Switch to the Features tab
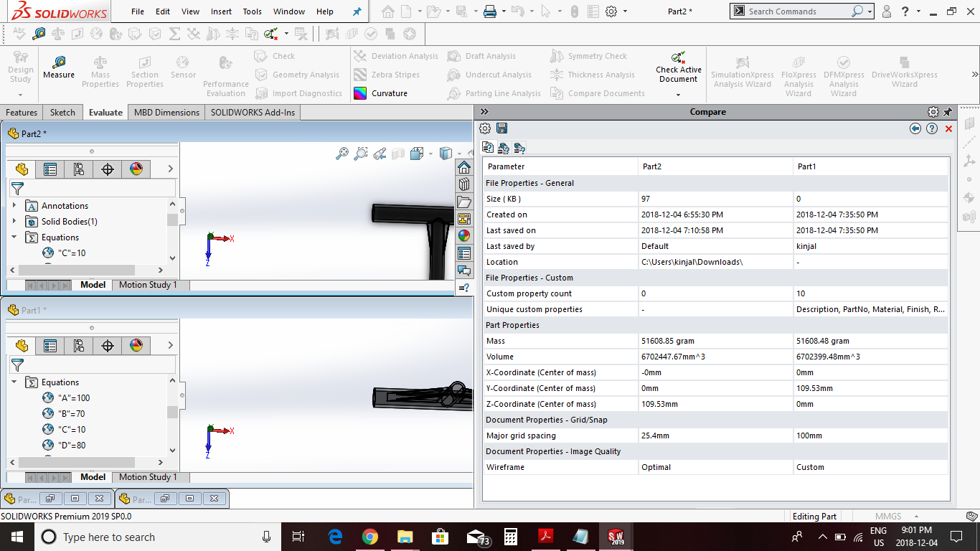 (x=22, y=112)
